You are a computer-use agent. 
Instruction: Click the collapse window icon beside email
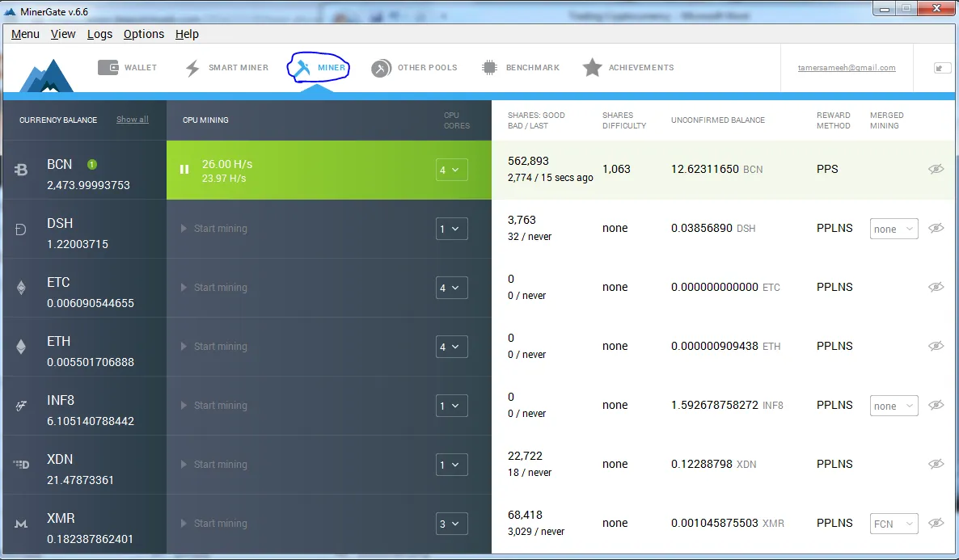click(943, 68)
